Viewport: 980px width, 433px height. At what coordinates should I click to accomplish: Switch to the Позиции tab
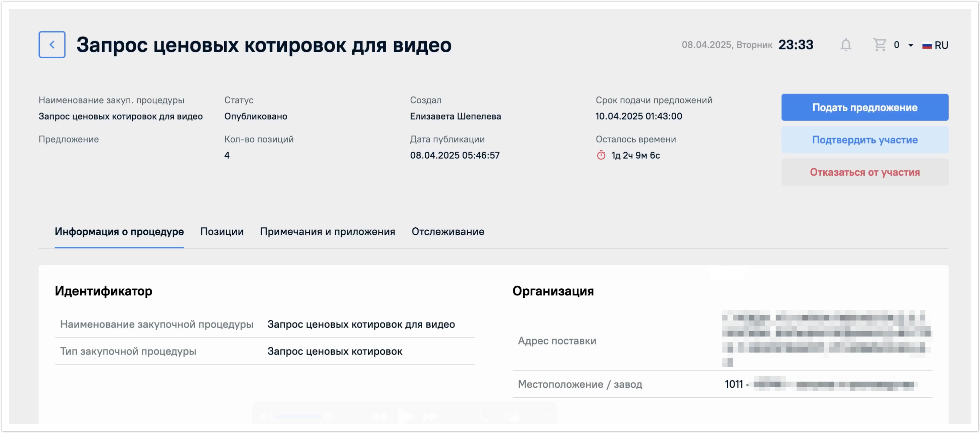(222, 231)
